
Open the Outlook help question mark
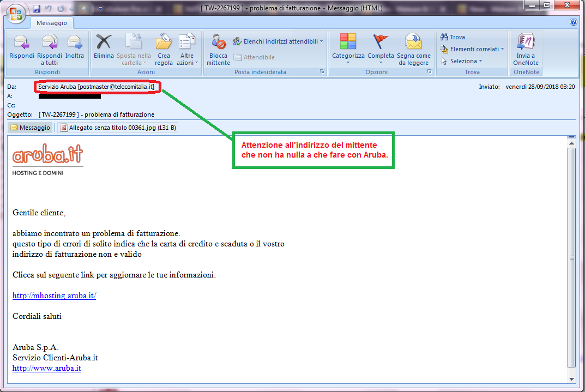point(574,22)
